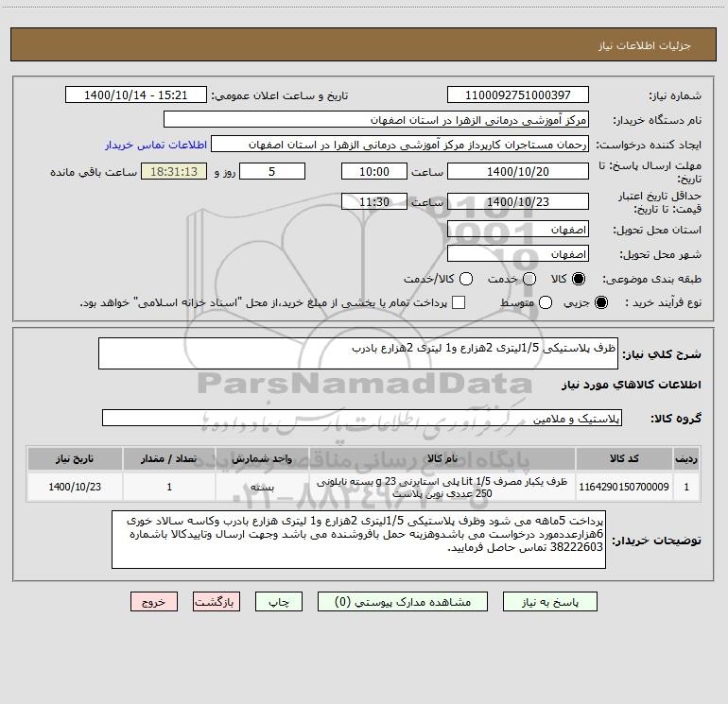Click the delivery province field اصفهان
The height and width of the screenshot is (704, 728).
(x=518, y=230)
